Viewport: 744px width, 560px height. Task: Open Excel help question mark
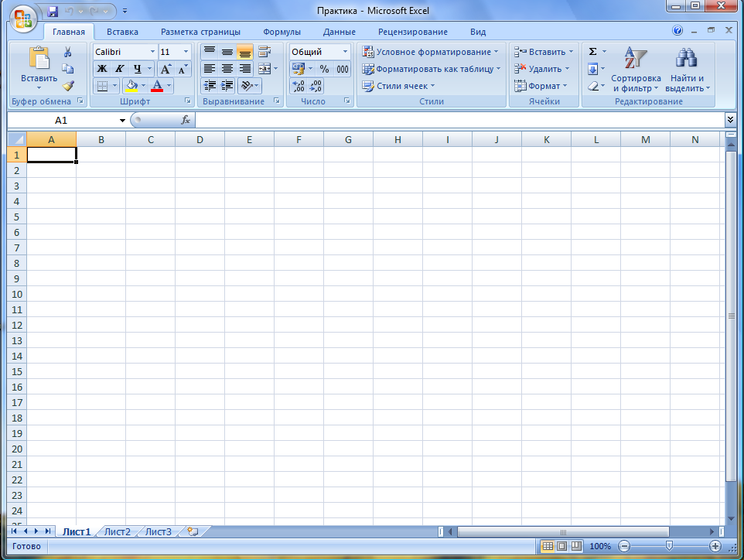coord(677,30)
